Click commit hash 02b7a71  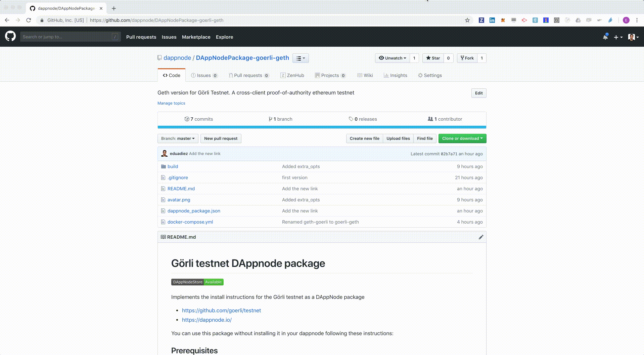click(449, 154)
